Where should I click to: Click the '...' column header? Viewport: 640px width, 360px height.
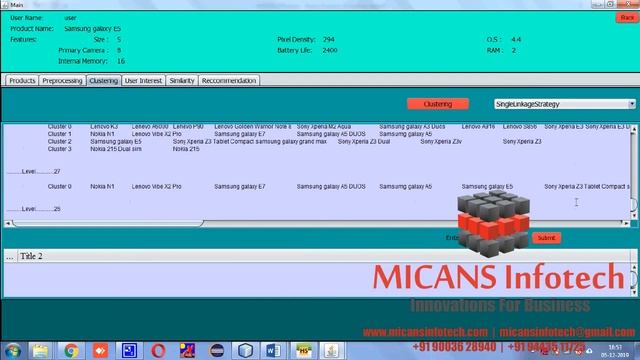click(10, 256)
